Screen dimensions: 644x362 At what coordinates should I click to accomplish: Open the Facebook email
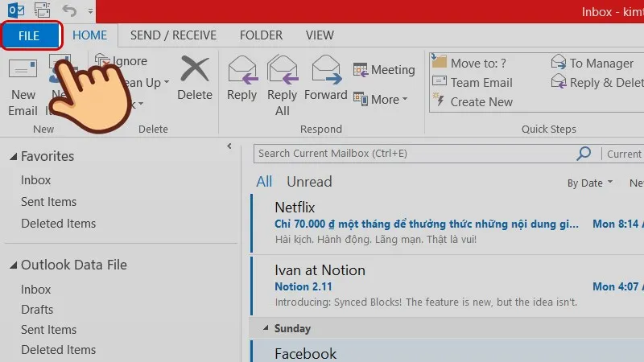click(x=448, y=352)
